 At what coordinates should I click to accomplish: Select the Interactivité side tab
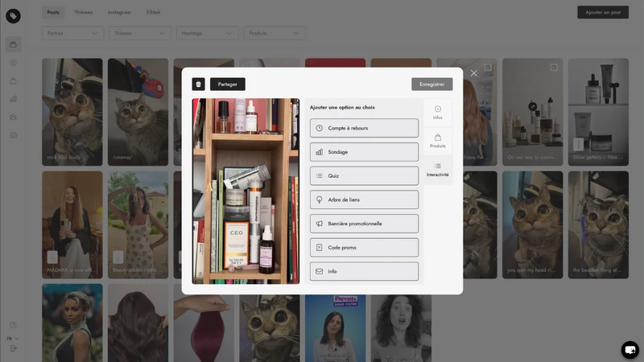(x=438, y=170)
